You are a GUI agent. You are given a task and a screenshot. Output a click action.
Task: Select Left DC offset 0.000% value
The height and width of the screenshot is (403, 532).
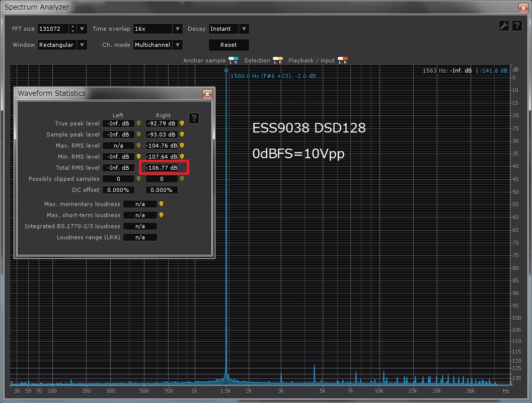[118, 190]
